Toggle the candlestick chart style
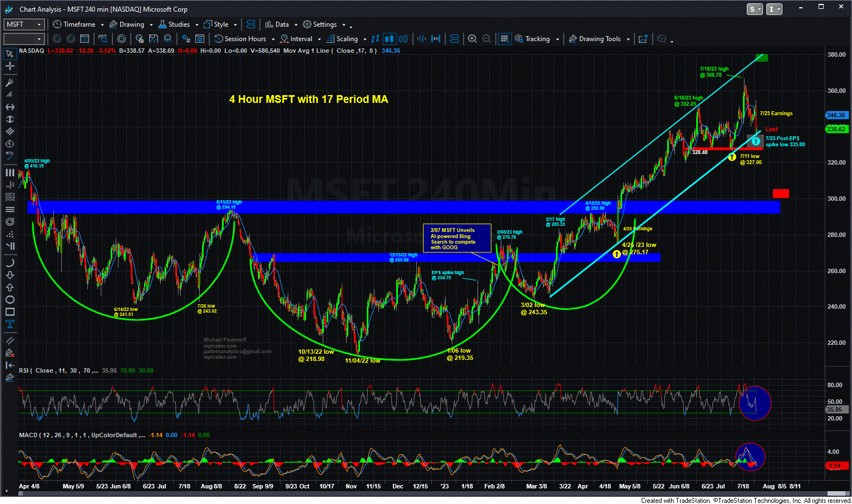Image resolution: width=852 pixels, height=504 pixels. (390, 39)
